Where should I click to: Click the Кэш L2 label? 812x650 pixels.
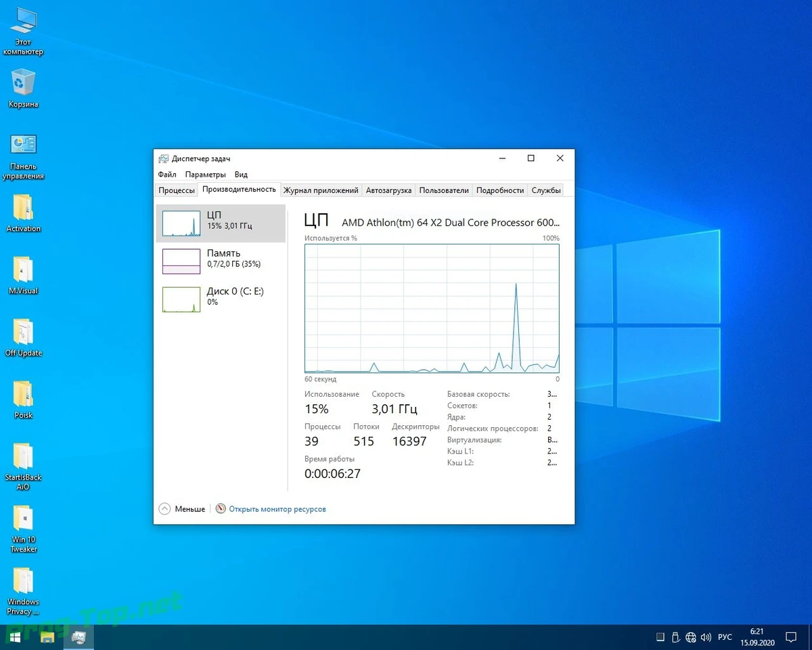(460, 462)
